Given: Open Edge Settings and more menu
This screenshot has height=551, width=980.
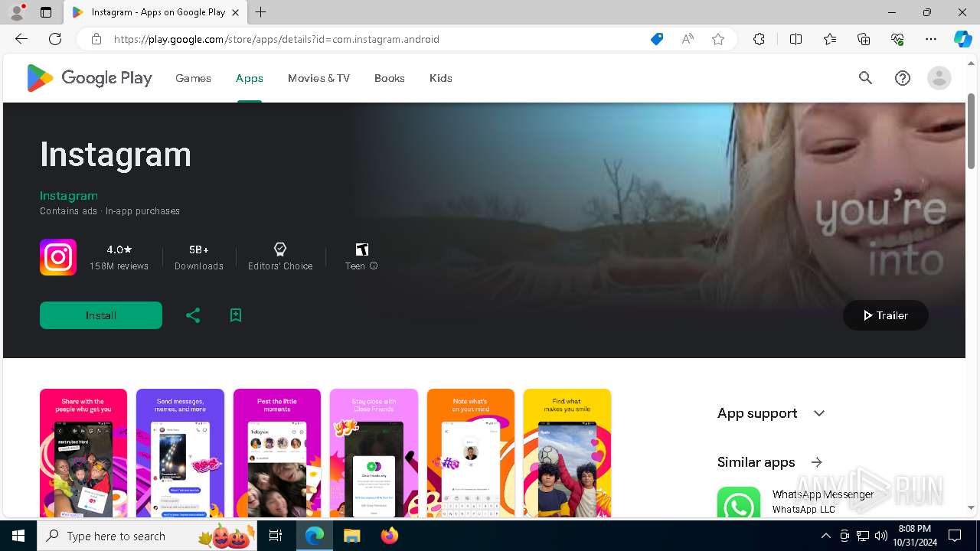Looking at the screenshot, I should pyautogui.click(x=931, y=39).
